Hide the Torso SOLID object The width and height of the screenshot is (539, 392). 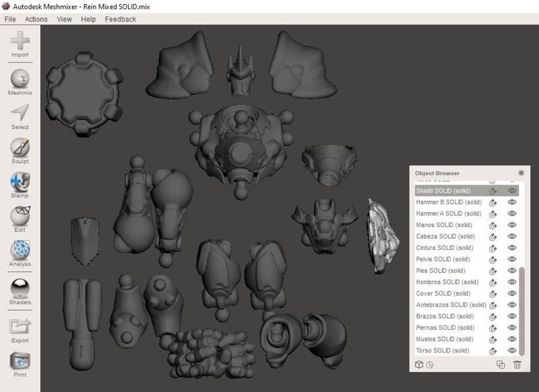512,351
